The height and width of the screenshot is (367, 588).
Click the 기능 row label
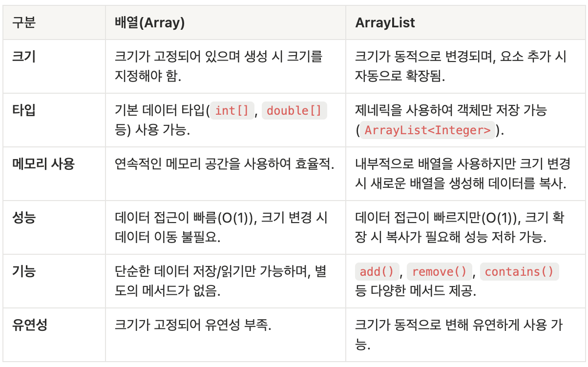coord(24,271)
